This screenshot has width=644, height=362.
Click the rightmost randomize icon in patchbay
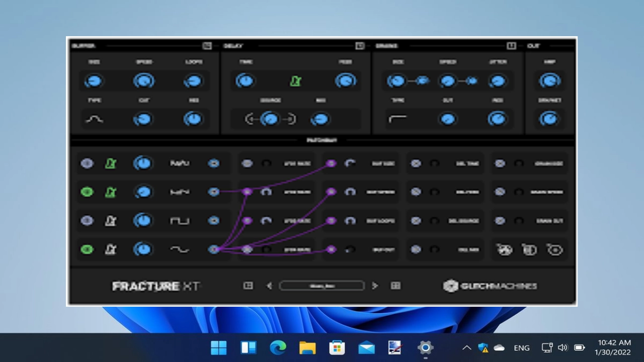point(555,249)
